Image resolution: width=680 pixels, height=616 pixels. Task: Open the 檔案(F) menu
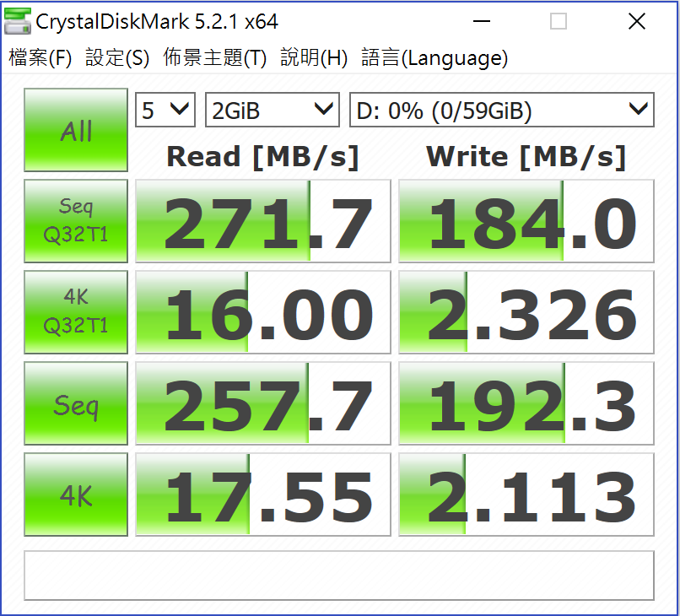click(x=40, y=57)
